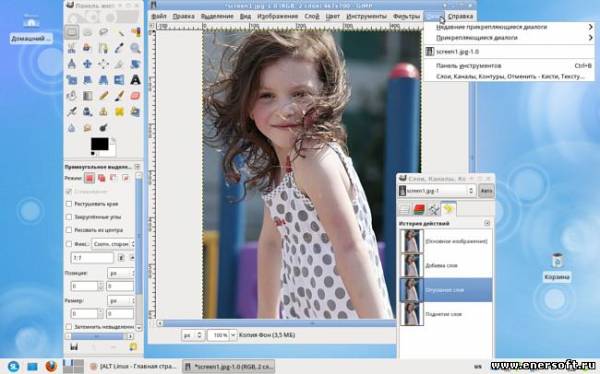Image resolution: width=600 pixels, height=374 pixels.
Task: Select the Paintbrush tool
Action: click(119, 96)
